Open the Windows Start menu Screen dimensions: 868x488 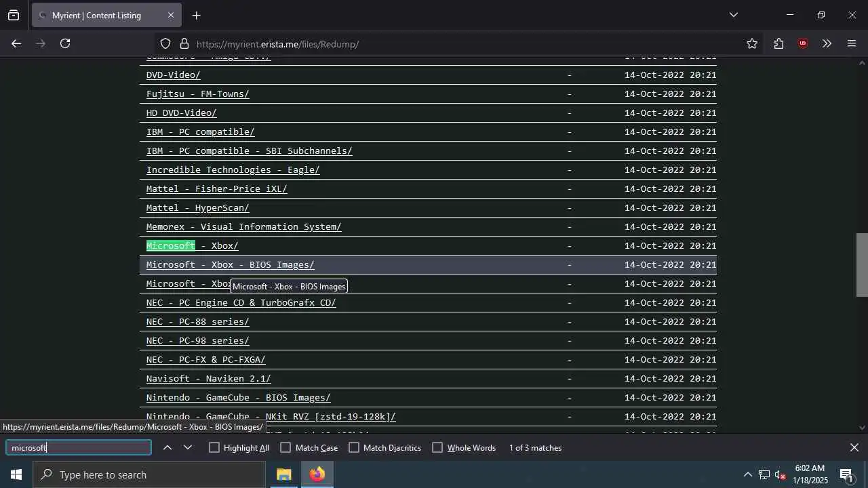(16, 474)
